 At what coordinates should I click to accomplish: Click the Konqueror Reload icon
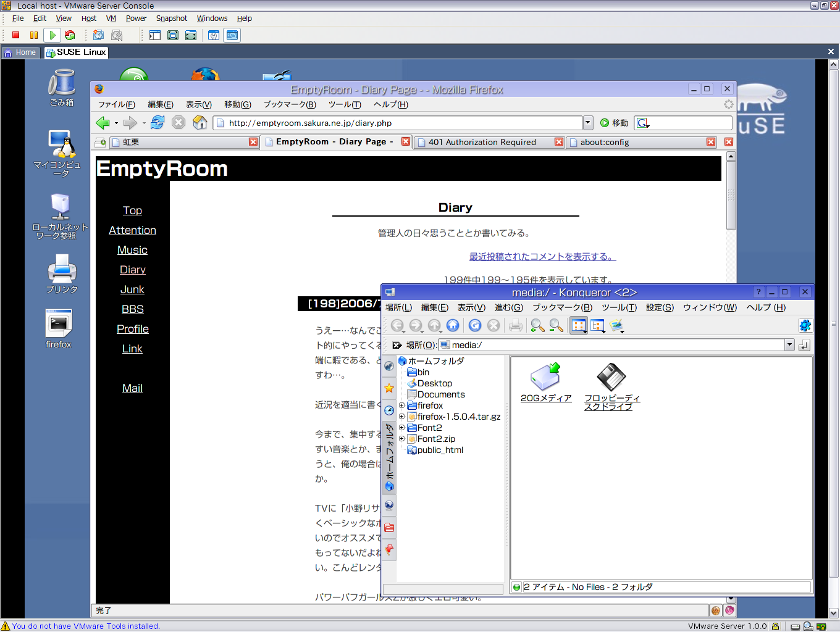pyautogui.click(x=475, y=325)
